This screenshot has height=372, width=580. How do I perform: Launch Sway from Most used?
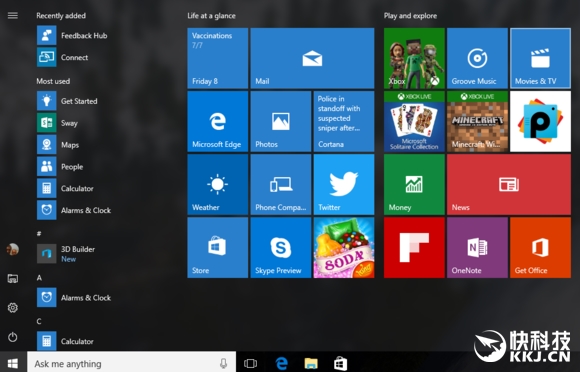click(58, 123)
